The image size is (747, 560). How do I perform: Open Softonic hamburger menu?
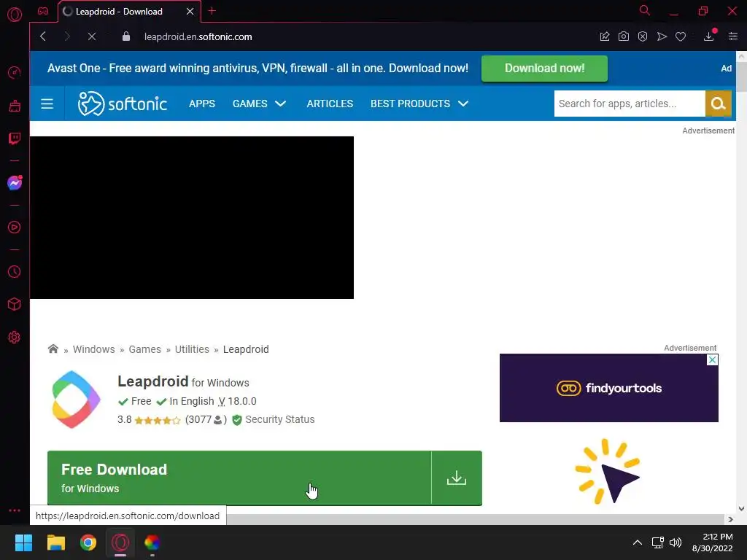[47, 104]
